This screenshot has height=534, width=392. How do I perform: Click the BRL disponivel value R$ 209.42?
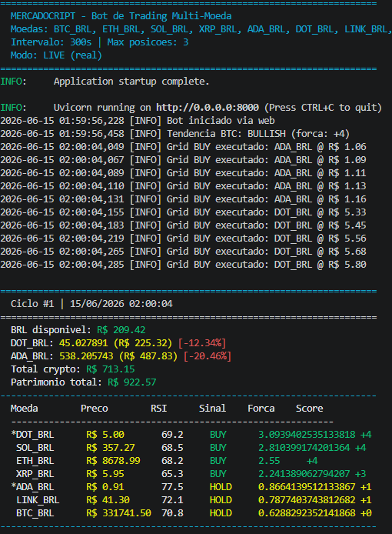(121, 330)
